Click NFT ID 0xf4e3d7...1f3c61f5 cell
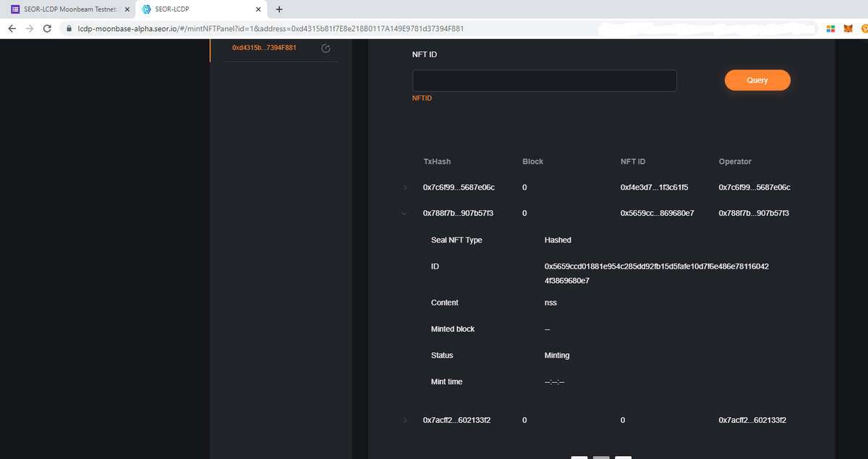 pos(654,188)
